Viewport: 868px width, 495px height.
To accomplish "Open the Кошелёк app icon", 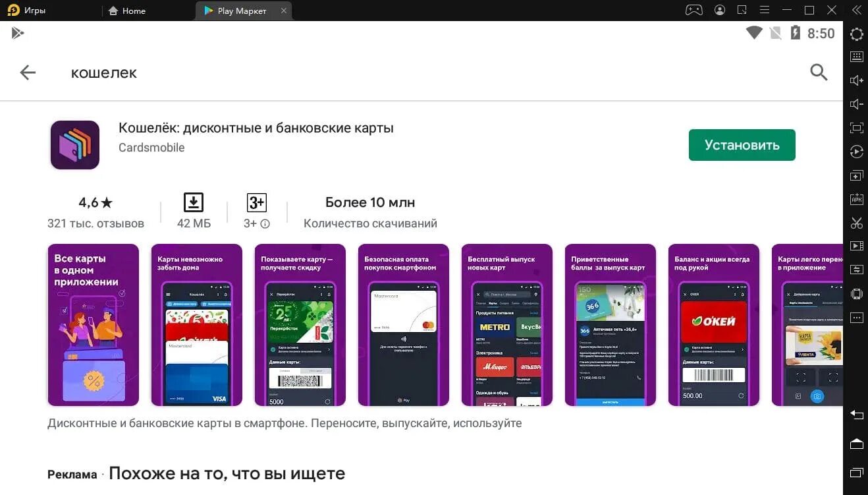I will (74, 145).
